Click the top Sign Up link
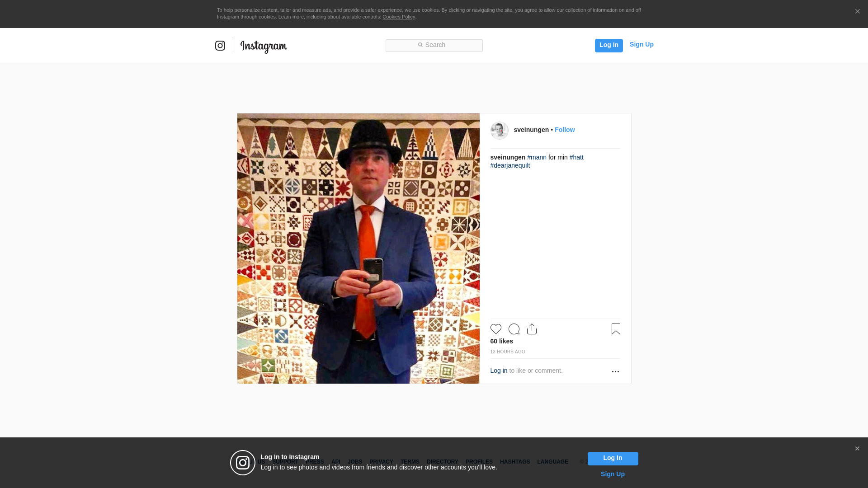 coord(642,44)
